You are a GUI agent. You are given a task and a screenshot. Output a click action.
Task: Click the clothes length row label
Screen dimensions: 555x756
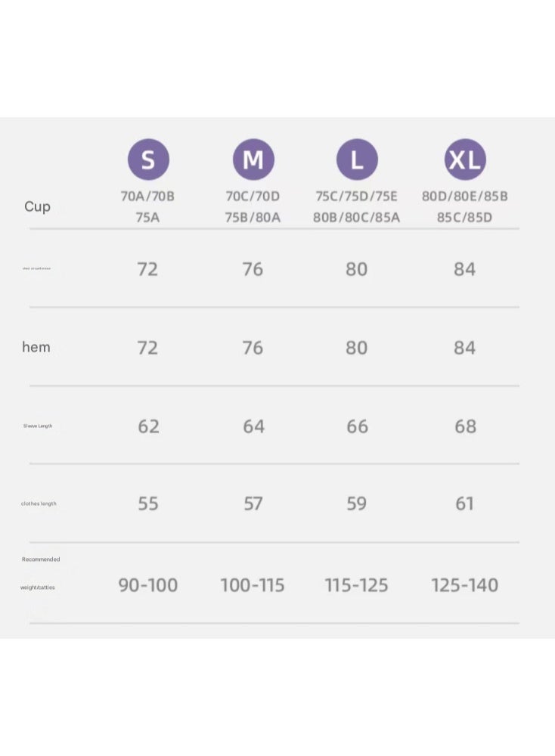pyautogui.click(x=39, y=503)
